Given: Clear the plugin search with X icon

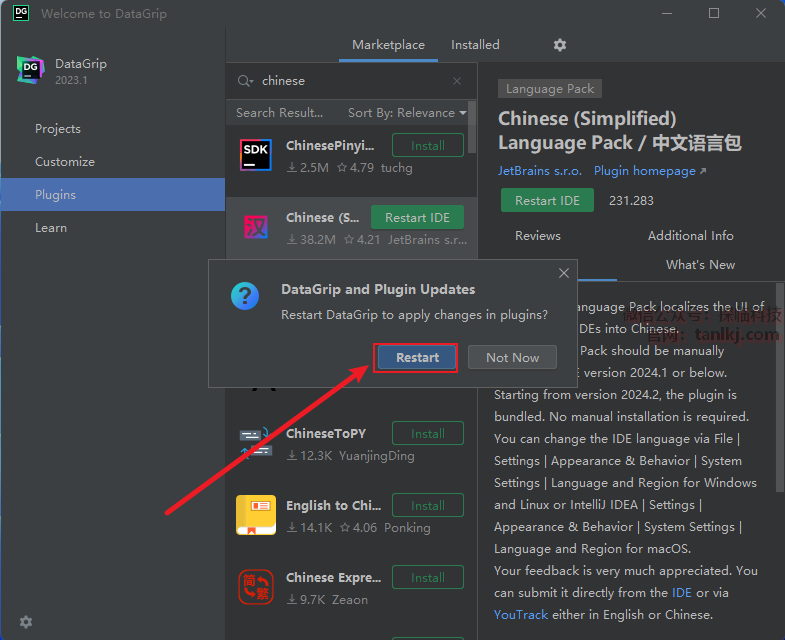Looking at the screenshot, I should coord(457,81).
